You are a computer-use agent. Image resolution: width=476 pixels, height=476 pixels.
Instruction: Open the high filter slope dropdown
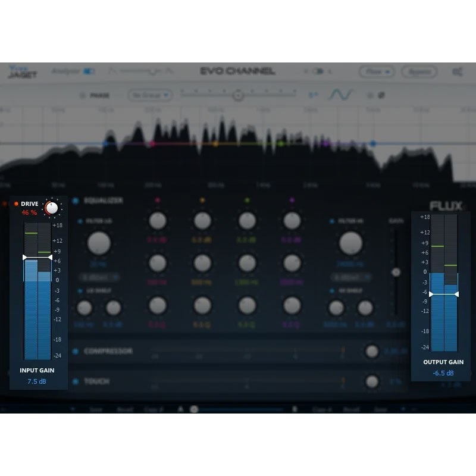coord(350,277)
